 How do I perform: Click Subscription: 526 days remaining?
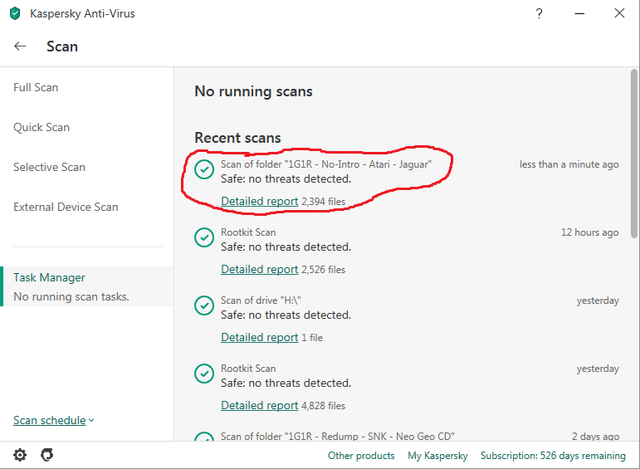(553, 456)
